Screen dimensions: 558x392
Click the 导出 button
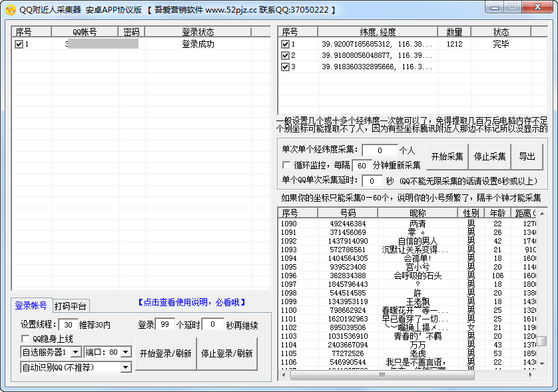[x=527, y=157]
